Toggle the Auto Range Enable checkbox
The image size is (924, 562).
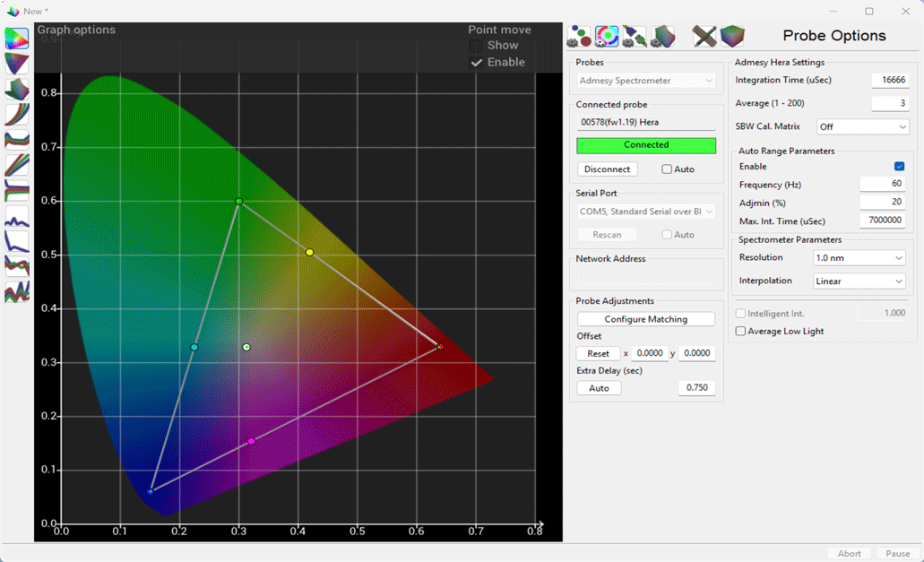[899, 167]
